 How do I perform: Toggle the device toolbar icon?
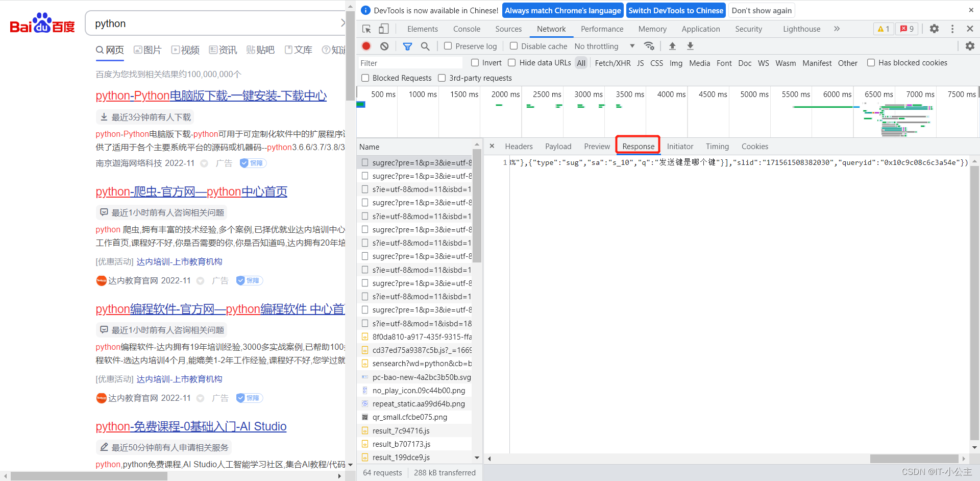(383, 29)
